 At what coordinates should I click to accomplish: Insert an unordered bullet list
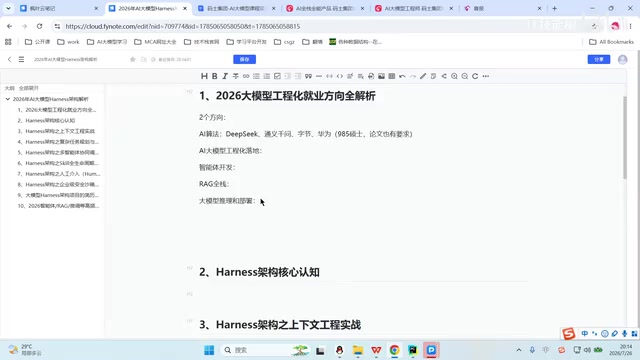(256, 76)
